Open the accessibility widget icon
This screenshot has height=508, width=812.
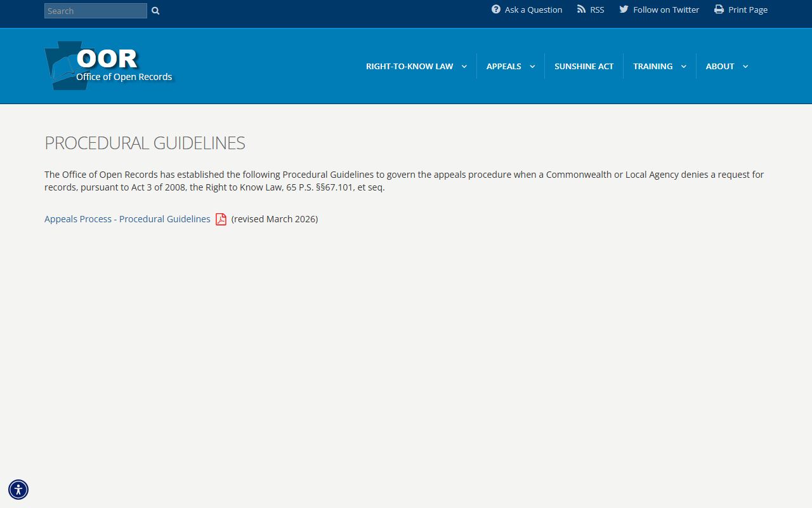pyautogui.click(x=18, y=490)
